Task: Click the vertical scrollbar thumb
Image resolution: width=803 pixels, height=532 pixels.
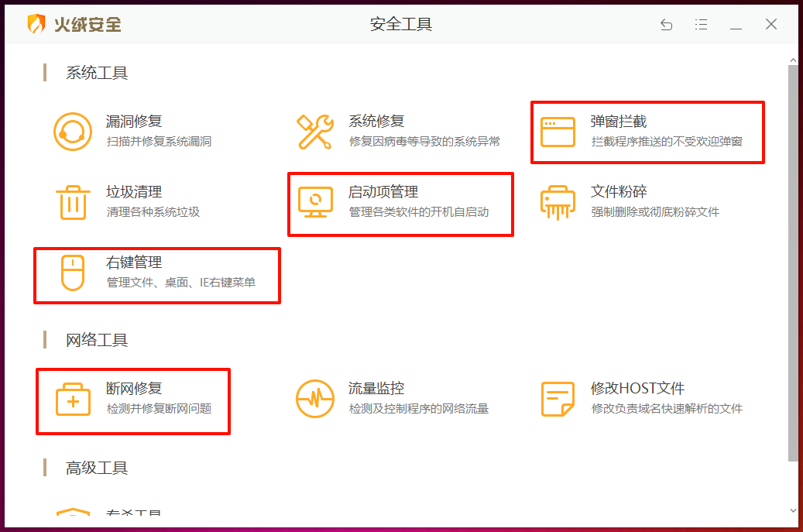Action: pyautogui.click(x=792, y=263)
